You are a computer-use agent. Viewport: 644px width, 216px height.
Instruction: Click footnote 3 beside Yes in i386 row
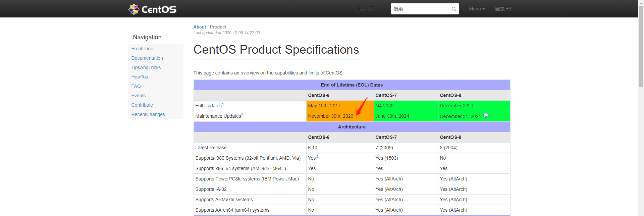pyautogui.click(x=317, y=157)
